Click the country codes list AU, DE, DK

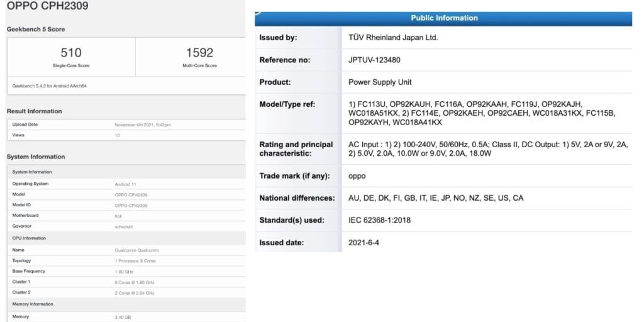pyautogui.click(x=436, y=198)
